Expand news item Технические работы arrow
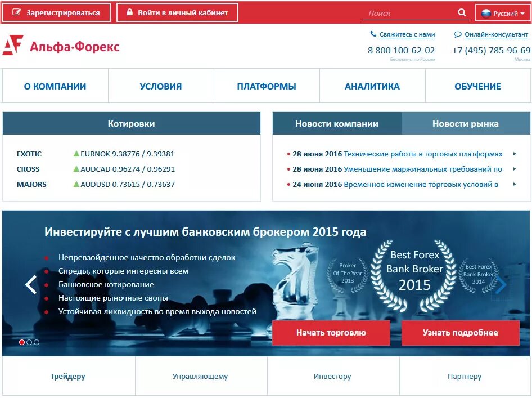Image resolution: width=532 pixels, height=398 pixels. tap(515, 154)
